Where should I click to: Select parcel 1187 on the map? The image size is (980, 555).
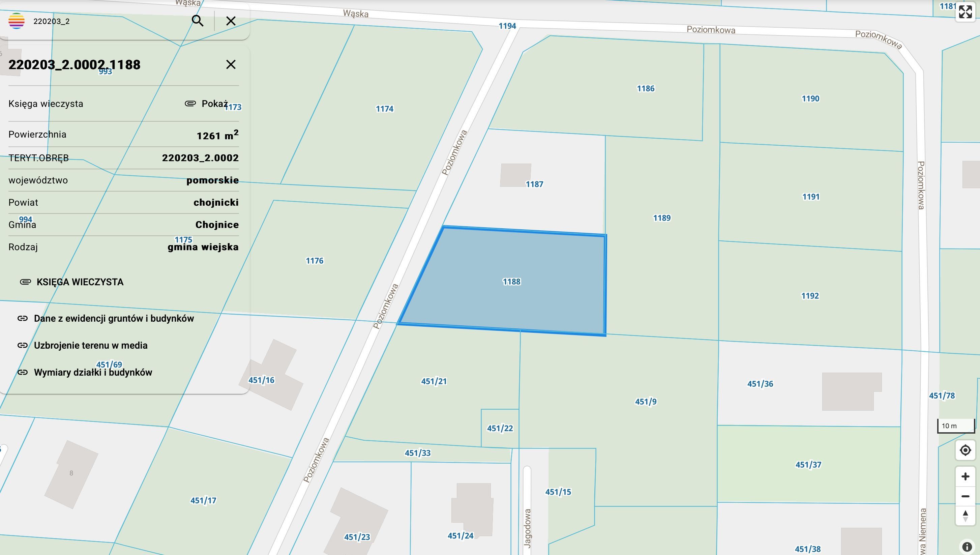(535, 184)
